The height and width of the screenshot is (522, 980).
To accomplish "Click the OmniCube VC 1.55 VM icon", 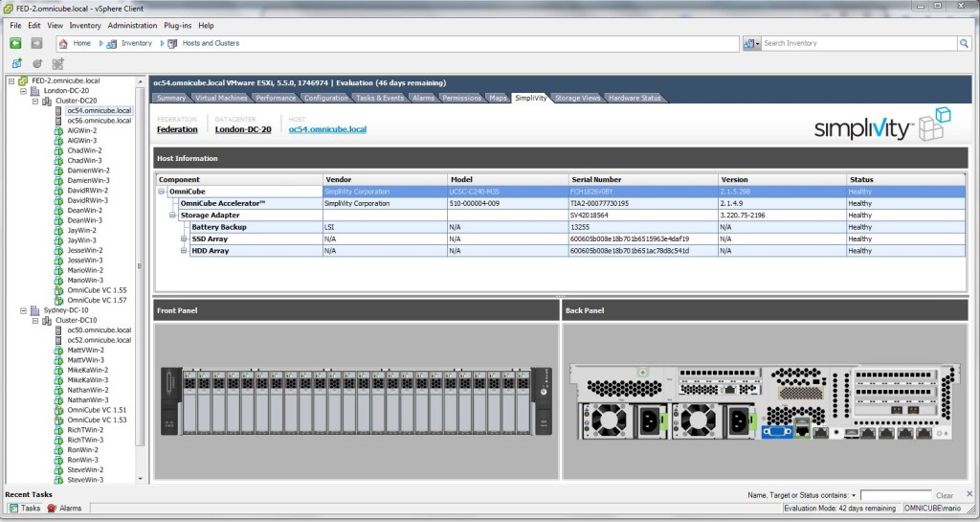I will (58, 290).
